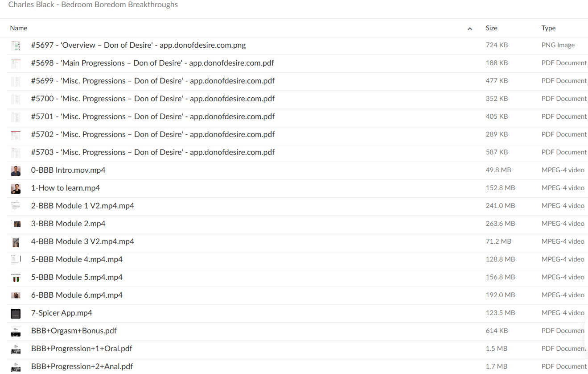
Task: Click the icon for 4-BBB Module 3 V2
Action: [16, 242]
